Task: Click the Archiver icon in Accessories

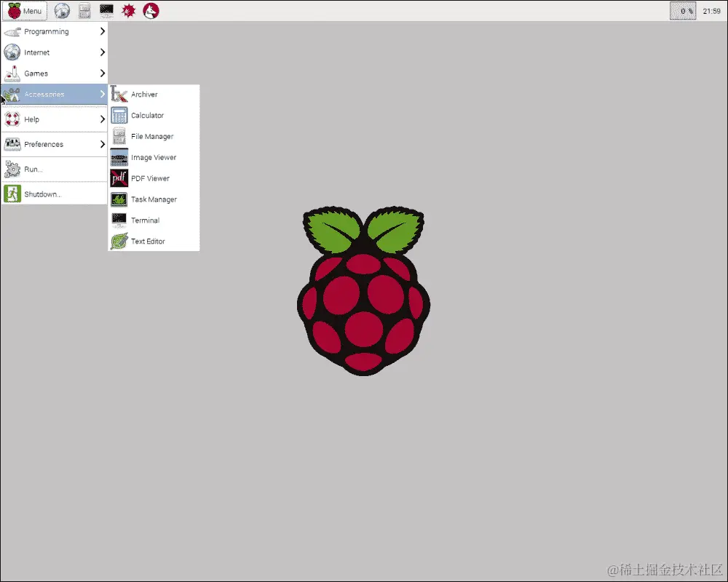Action: point(119,95)
